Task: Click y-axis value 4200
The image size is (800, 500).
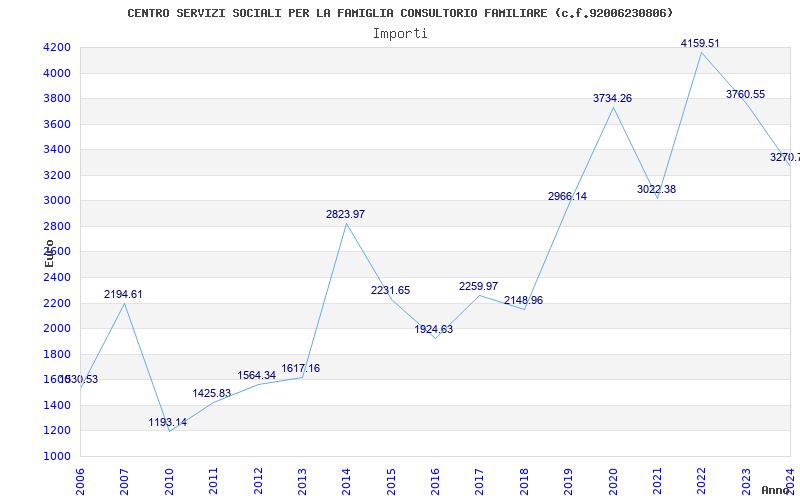Action: click(57, 48)
